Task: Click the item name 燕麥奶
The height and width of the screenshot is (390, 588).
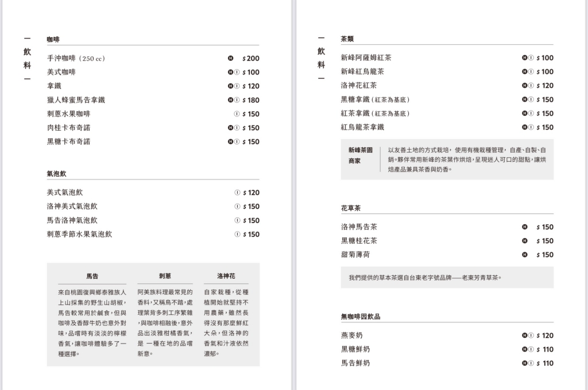Action: pyautogui.click(x=352, y=336)
